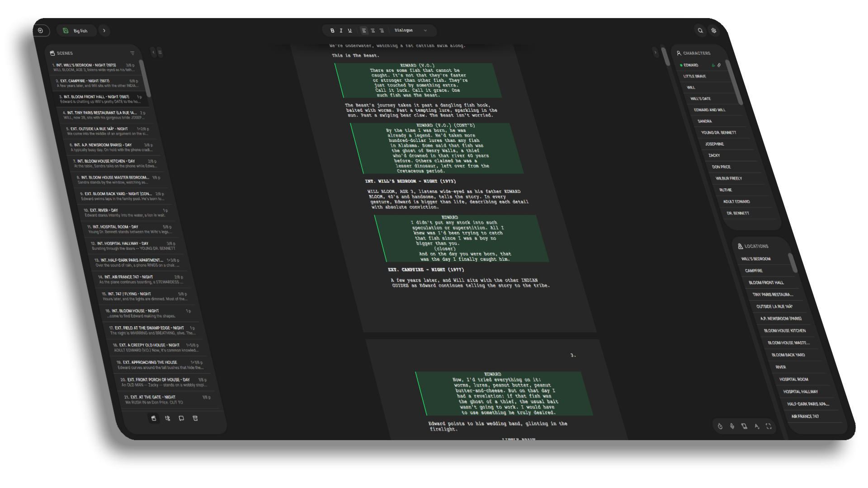Click the link icon on EDWARD row
This screenshot has width=868, height=488.
[x=719, y=66]
